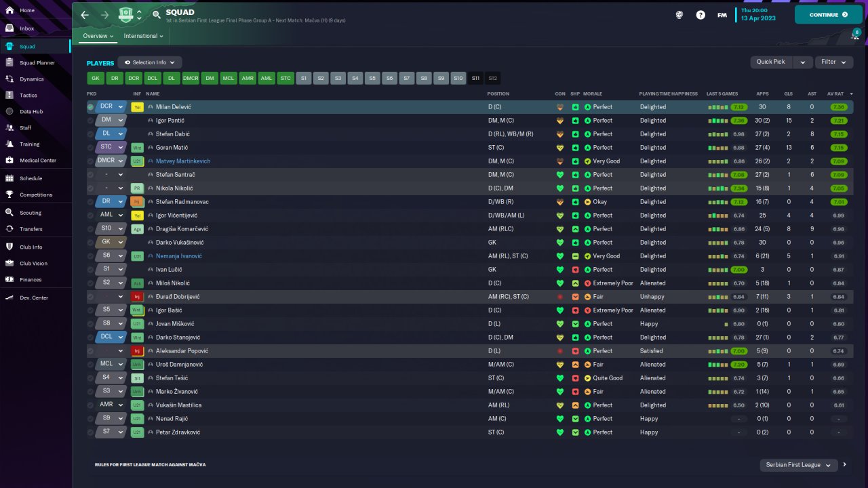The height and width of the screenshot is (488, 868).
Task: Click Stefan Tešić's Slt status badge
Action: pos(137,378)
